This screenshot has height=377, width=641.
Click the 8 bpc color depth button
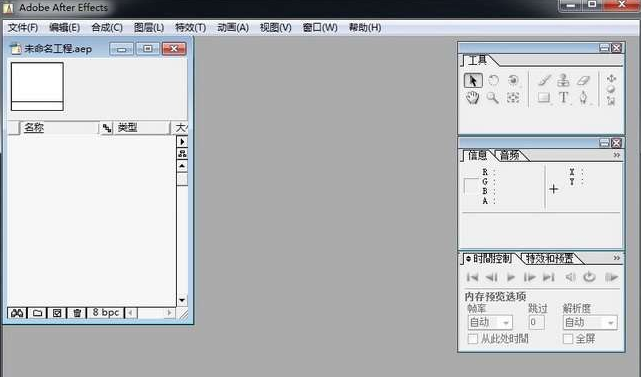[x=105, y=313]
